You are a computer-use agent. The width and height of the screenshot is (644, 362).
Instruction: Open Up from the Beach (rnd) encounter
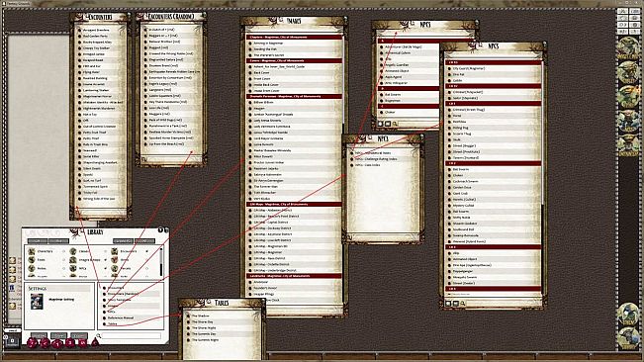[x=166, y=143]
